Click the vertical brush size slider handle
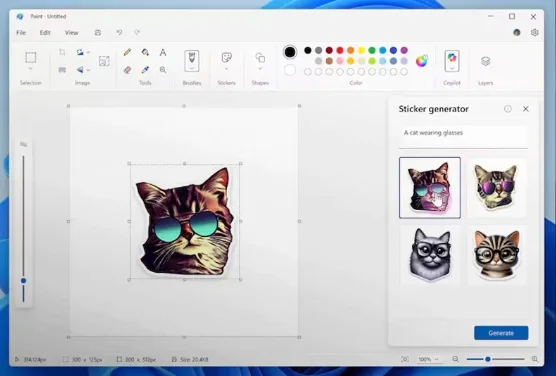 [x=23, y=281]
